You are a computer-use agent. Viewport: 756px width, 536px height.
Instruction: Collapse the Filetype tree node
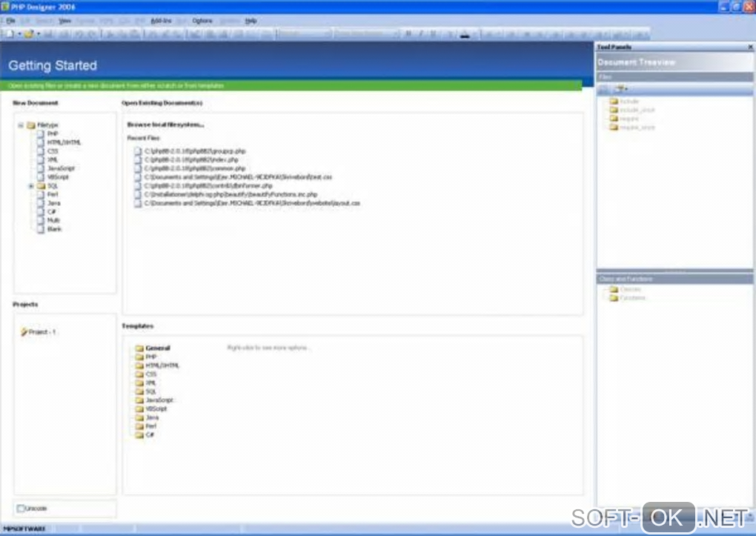[21, 125]
